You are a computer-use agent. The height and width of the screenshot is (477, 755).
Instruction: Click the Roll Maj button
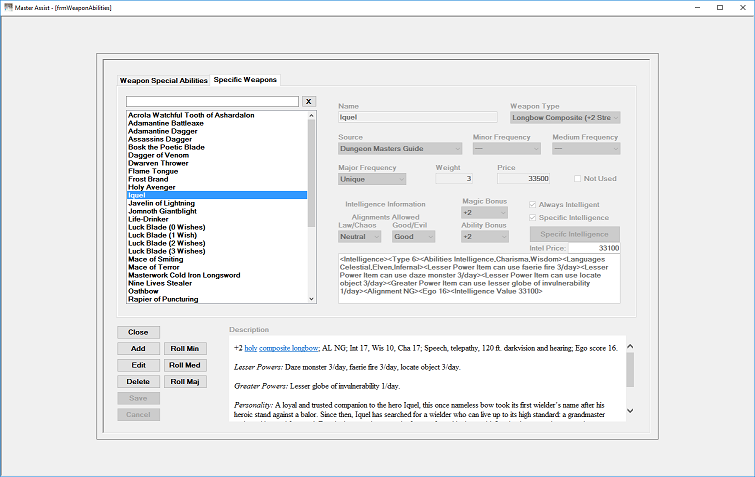185,382
